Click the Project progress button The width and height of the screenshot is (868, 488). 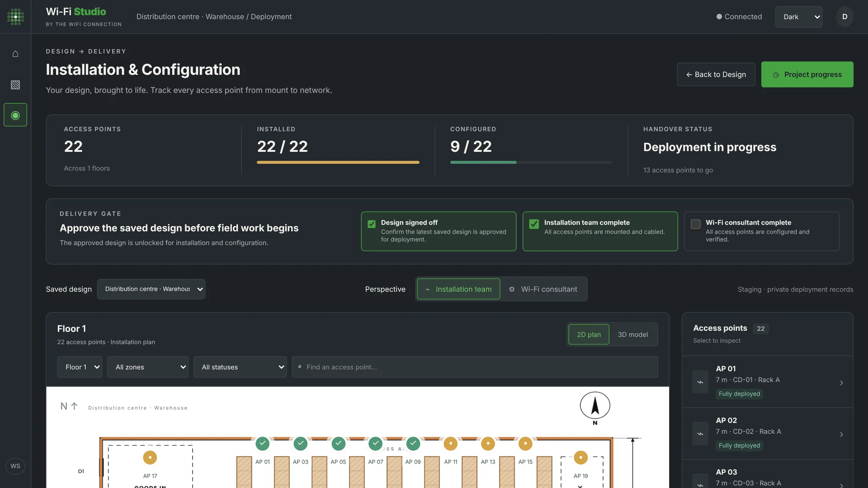click(807, 75)
